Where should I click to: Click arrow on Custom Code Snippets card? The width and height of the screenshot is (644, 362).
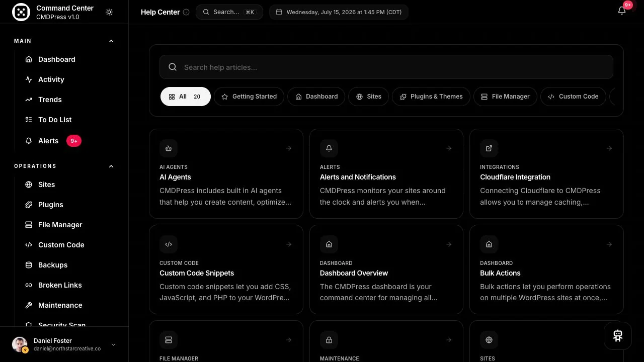coord(289,244)
